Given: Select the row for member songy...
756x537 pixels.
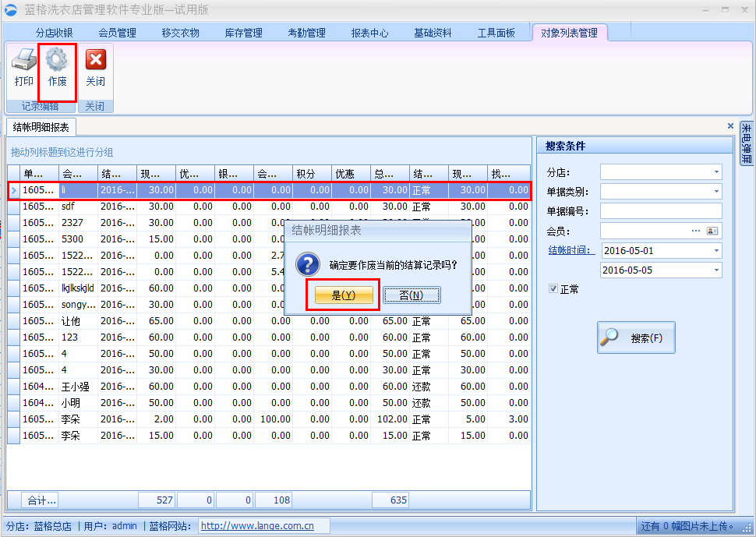Looking at the screenshot, I should tap(269, 305).
